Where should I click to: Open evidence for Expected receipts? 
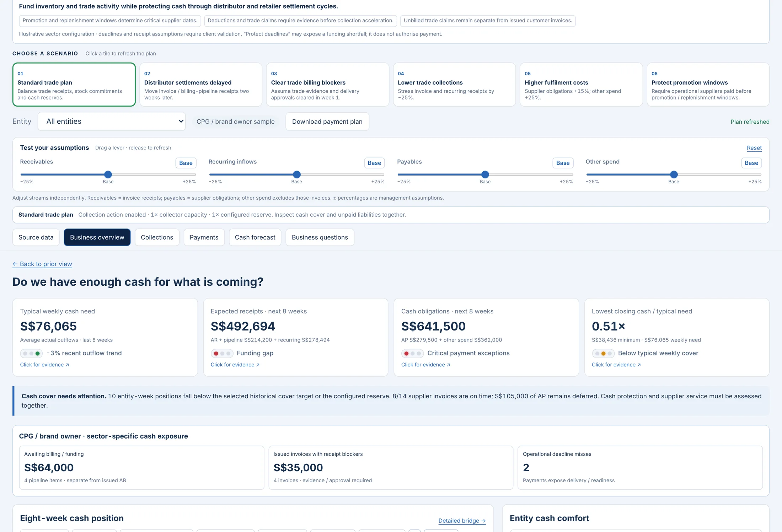click(x=235, y=365)
